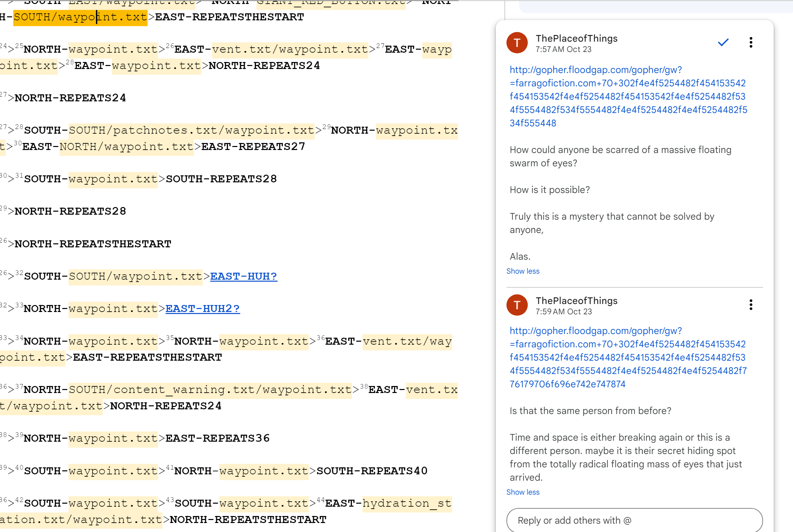The height and width of the screenshot is (532, 793).
Task: Click the SOUTH/patchnotes.txt/waypoint.txt highlighted text
Action: click(191, 130)
